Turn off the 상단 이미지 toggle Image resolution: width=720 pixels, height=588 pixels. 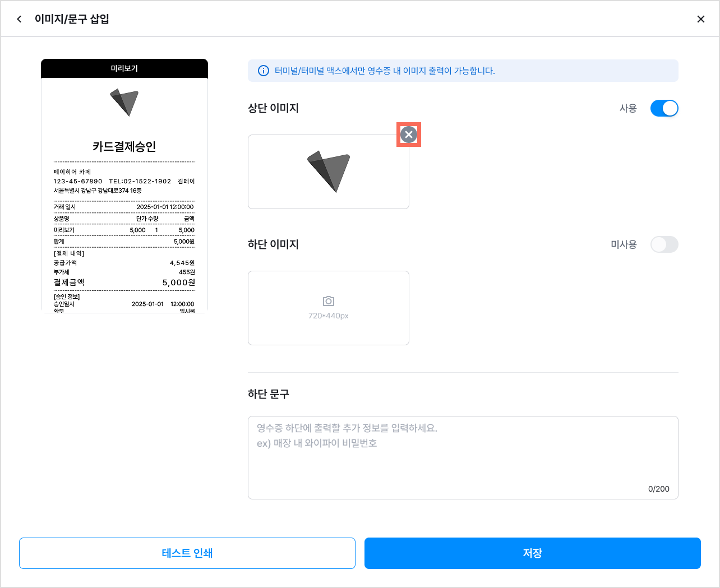664,108
